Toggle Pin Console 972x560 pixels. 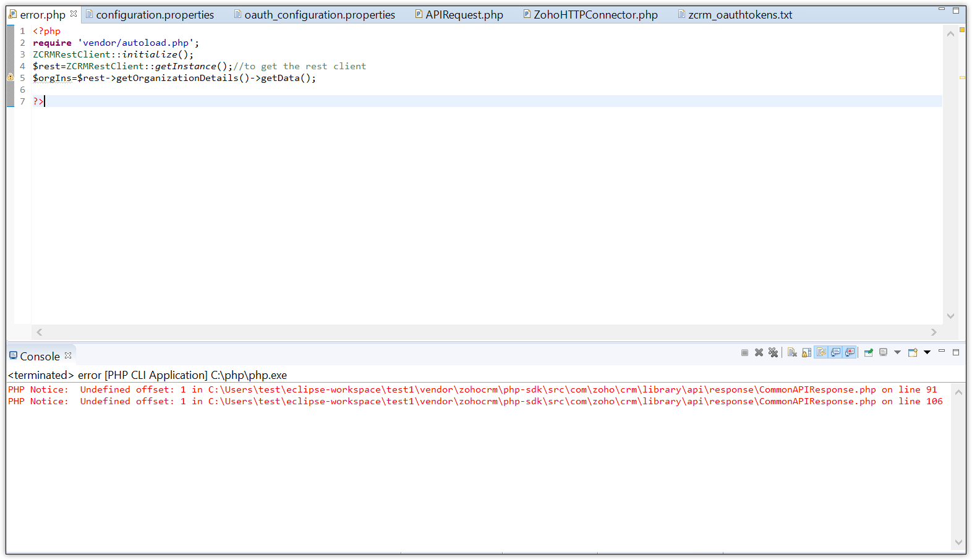click(868, 352)
